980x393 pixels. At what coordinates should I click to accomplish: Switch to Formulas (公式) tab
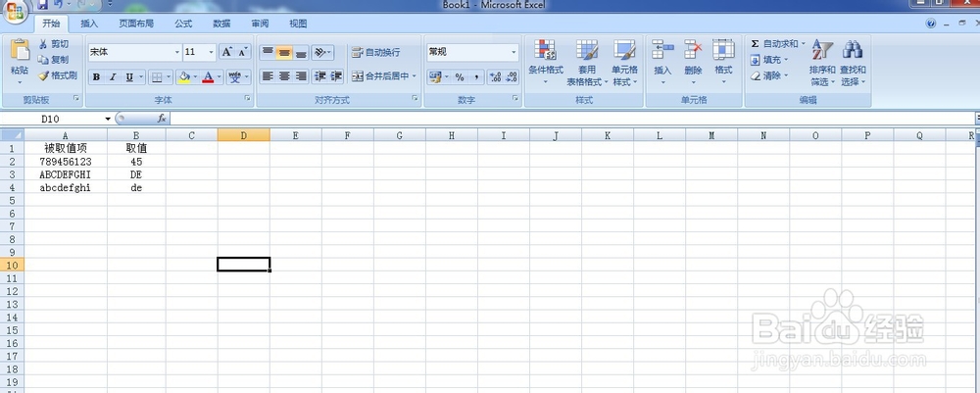(x=183, y=24)
